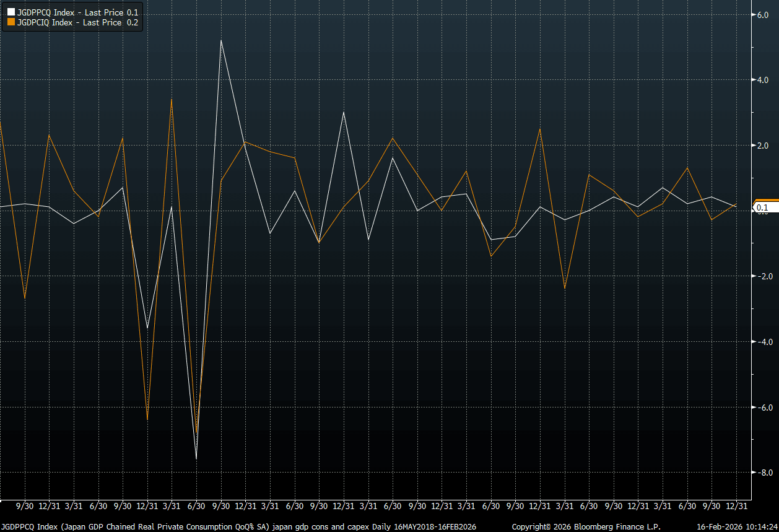Click the -4.0 y-axis label
This screenshot has width=779, height=532.
[760, 342]
